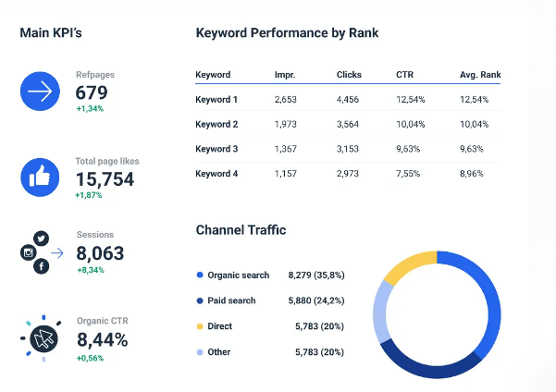Click the Organic CTR cursor icon
This screenshot has width=556, height=392.
coord(41,339)
